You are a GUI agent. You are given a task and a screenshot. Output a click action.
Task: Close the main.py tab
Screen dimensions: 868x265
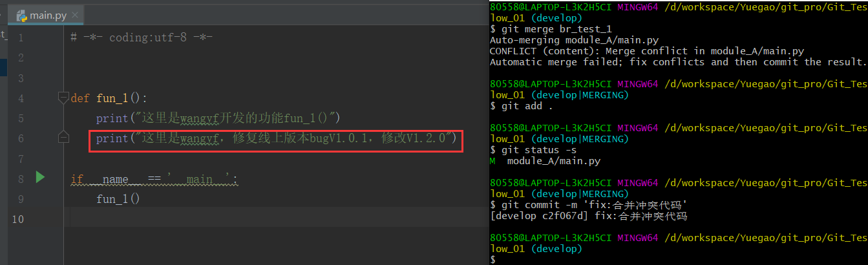click(74, 15)
